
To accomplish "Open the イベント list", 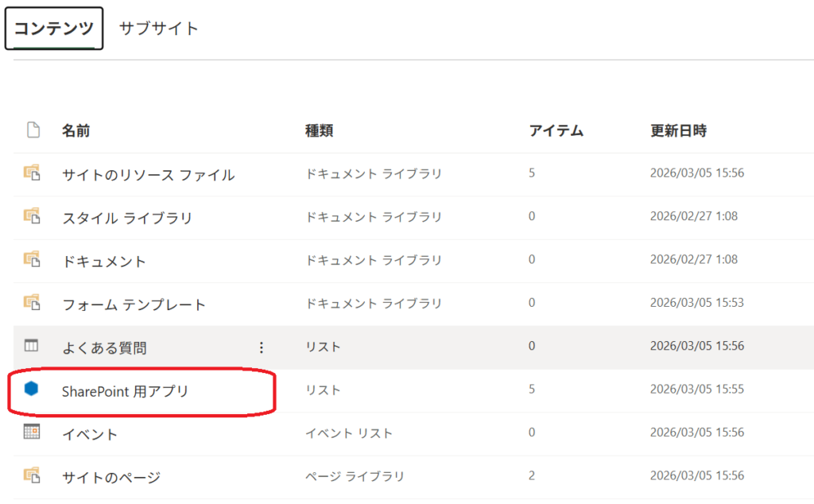I will point(90,434).
